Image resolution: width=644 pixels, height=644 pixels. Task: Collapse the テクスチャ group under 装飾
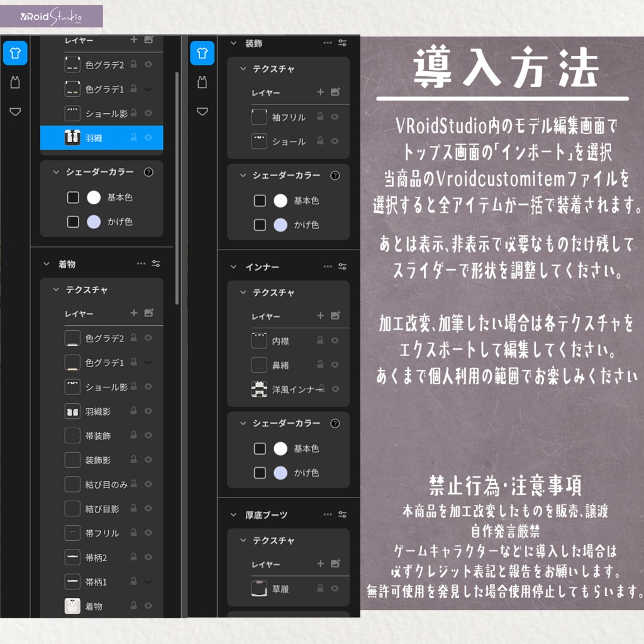click(243, 69)
